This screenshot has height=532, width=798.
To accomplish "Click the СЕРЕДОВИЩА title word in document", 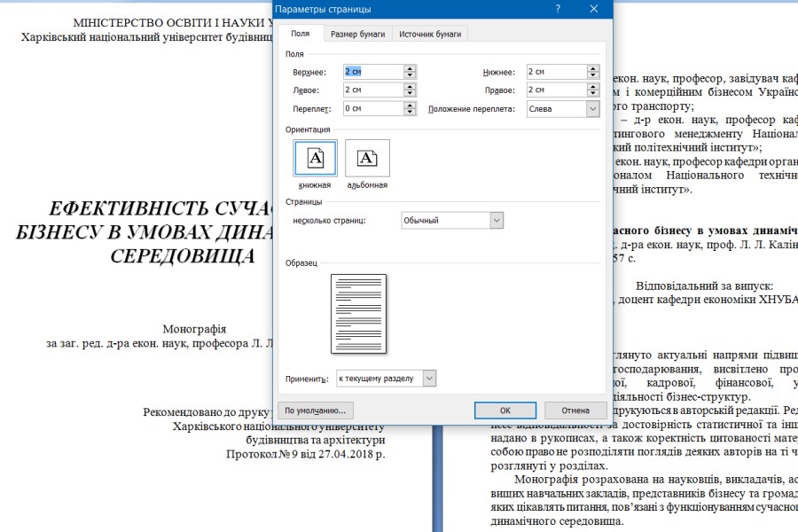I will [x=182, y=256].
